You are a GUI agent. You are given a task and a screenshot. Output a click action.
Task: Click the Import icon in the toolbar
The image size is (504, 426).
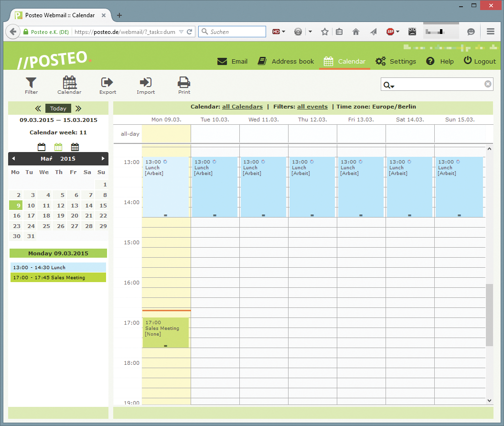tap(146, 85)
